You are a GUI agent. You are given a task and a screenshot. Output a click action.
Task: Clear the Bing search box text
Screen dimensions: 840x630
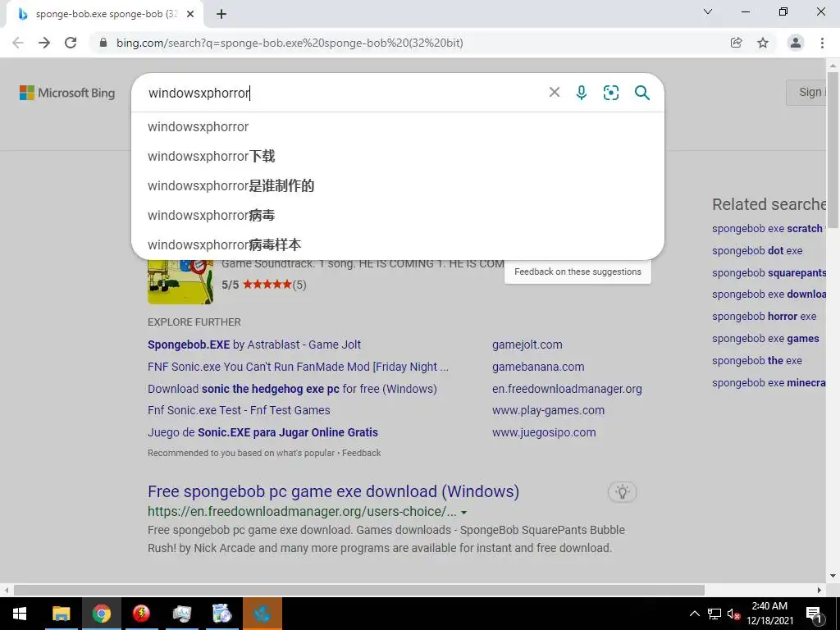(554, 92)
